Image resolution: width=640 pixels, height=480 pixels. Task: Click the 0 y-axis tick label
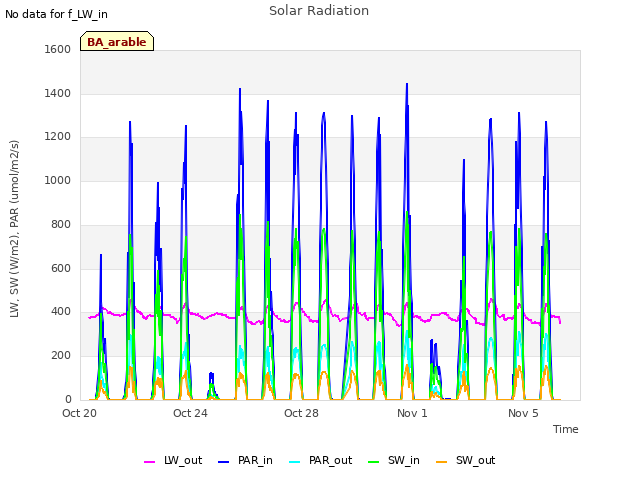click(68, 400)
